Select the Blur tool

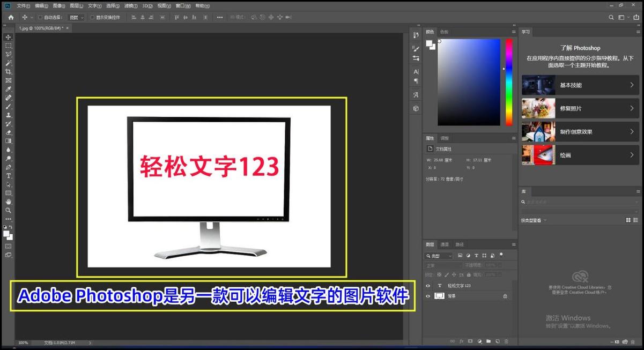pos(8,150)
